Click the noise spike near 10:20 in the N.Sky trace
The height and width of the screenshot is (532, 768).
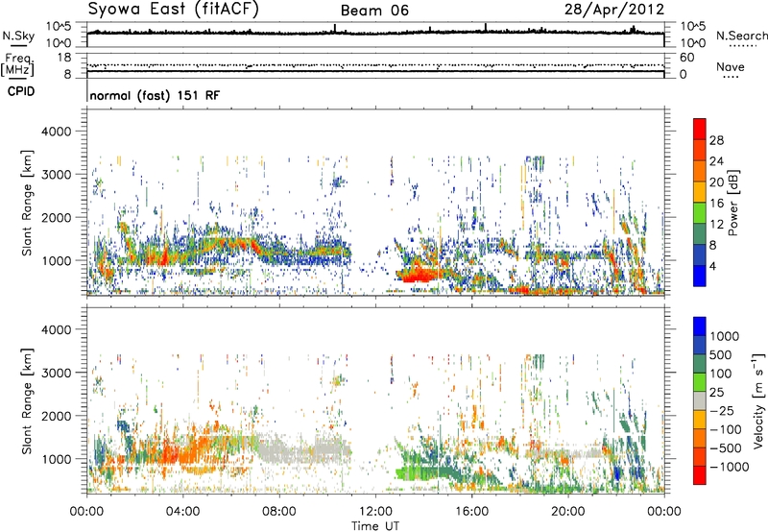(x=335, y=29)
